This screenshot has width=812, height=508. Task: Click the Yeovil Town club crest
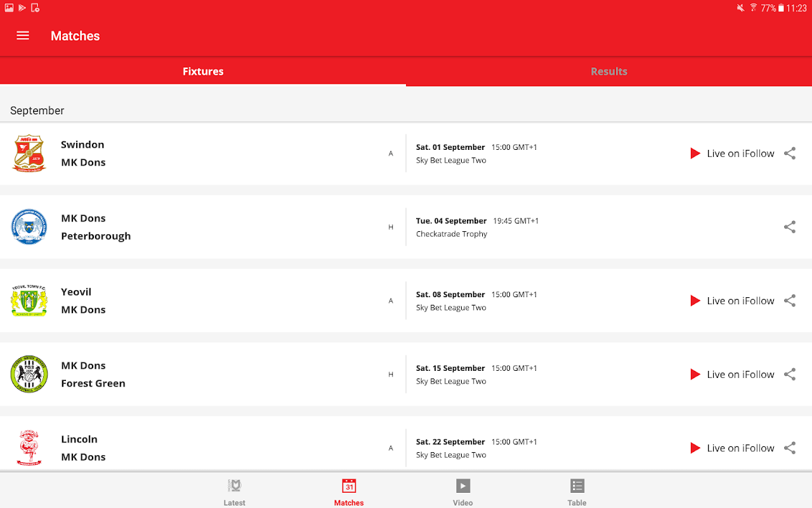(29, 300)
